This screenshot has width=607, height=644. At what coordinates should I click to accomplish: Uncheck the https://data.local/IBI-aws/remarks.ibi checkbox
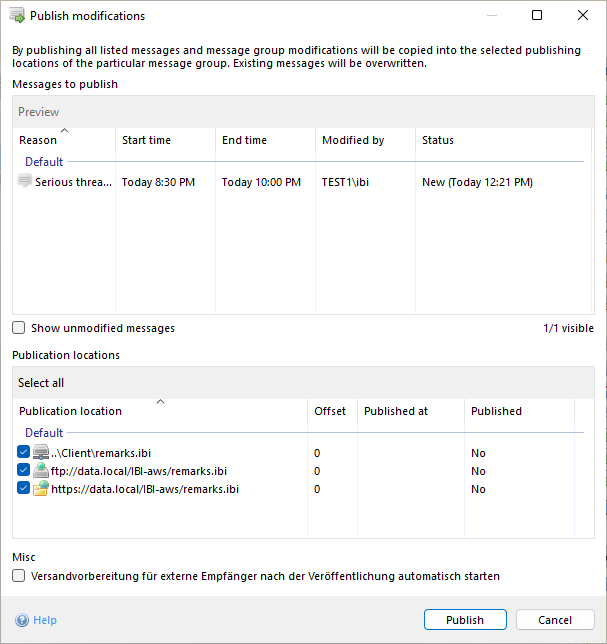coord(24,489)
